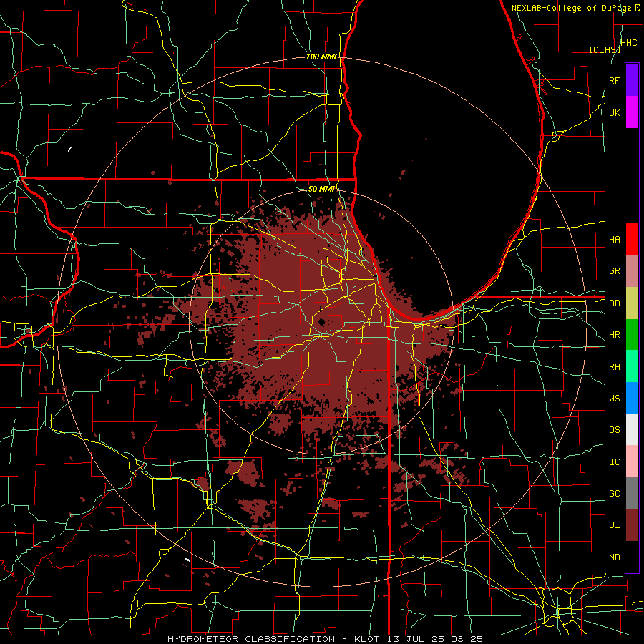Select the IC light-pink legend swatch

[632, 462]
